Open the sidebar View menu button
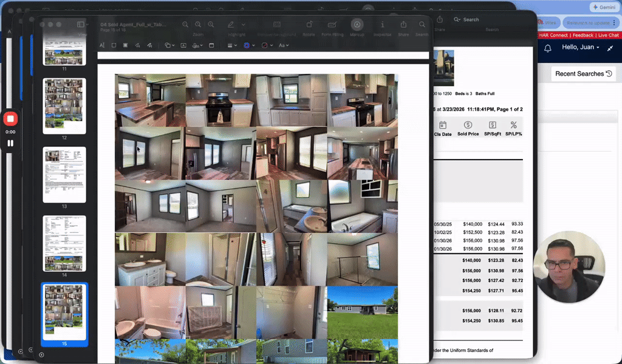Viewport: 622px width, 364px height. click(x=81, y=24)
